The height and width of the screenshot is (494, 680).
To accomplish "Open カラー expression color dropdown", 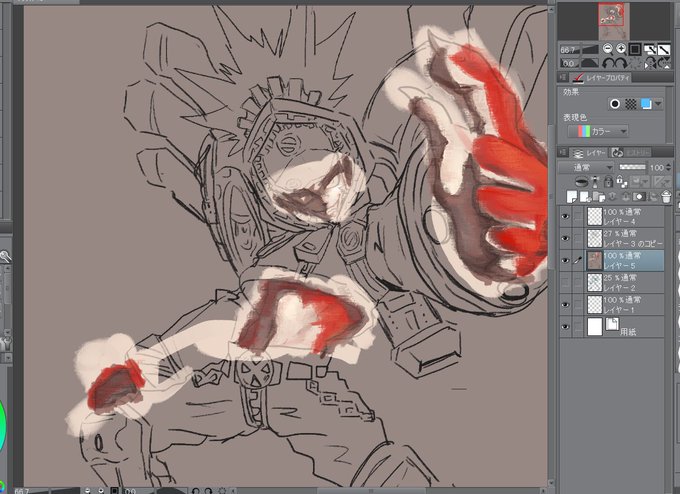I will point(598,131).
